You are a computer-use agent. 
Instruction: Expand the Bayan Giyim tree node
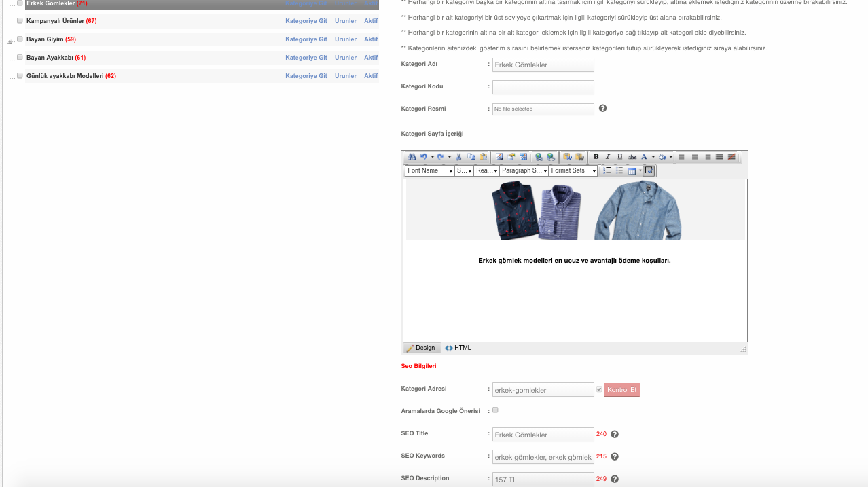(x=10, y=42)
